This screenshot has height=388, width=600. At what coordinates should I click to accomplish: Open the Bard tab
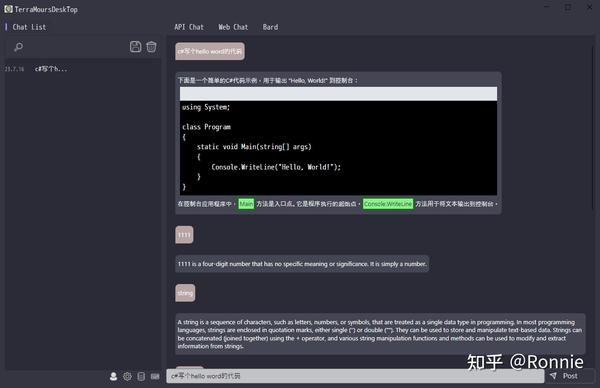coord(270,27)
